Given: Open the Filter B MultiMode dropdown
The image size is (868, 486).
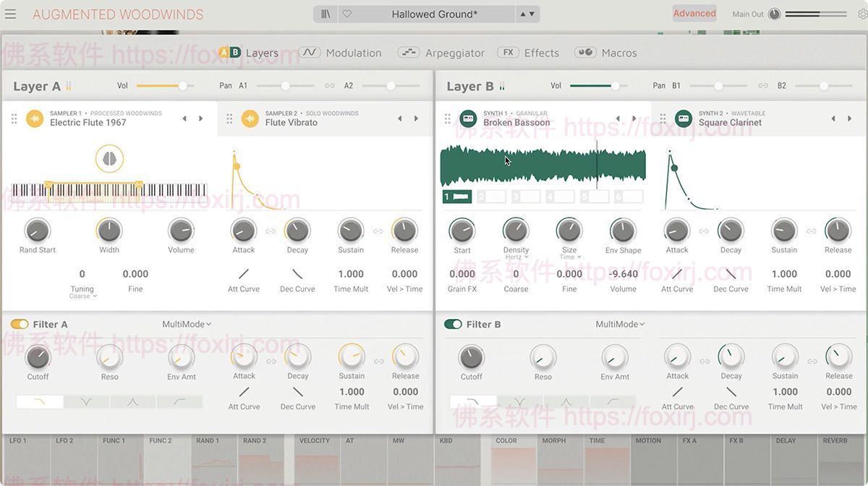Looking at the screenshot, I should [620, 324].
